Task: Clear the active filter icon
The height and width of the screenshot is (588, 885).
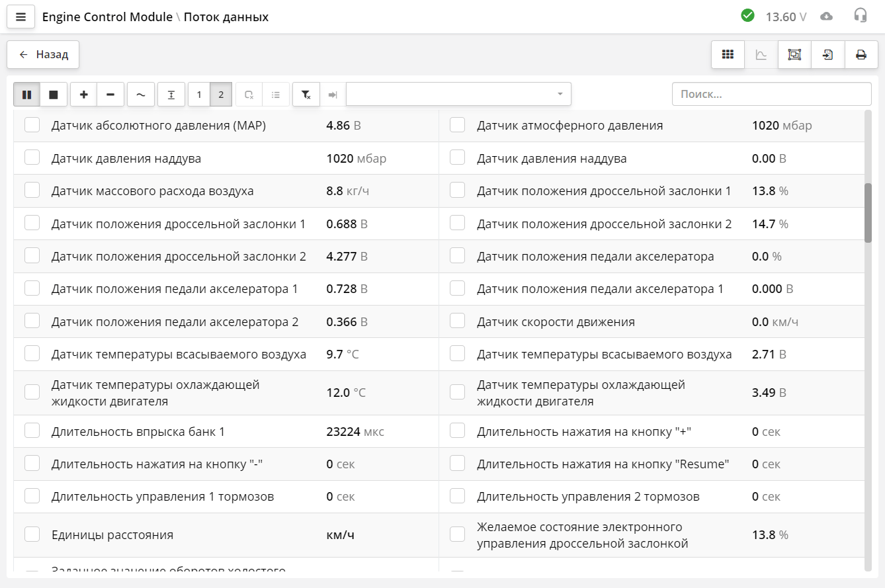Action: point(306,94)
